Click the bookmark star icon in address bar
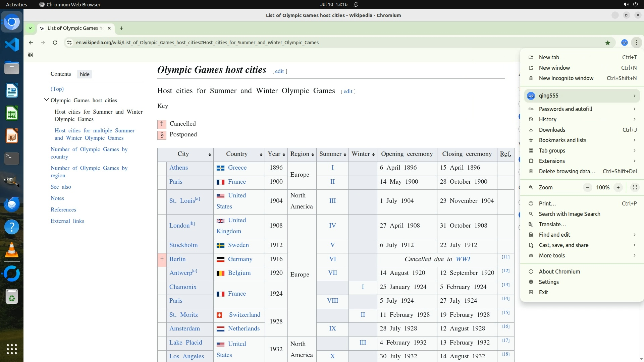Screen dimensions: 644x362 click(x=607, y=43)
